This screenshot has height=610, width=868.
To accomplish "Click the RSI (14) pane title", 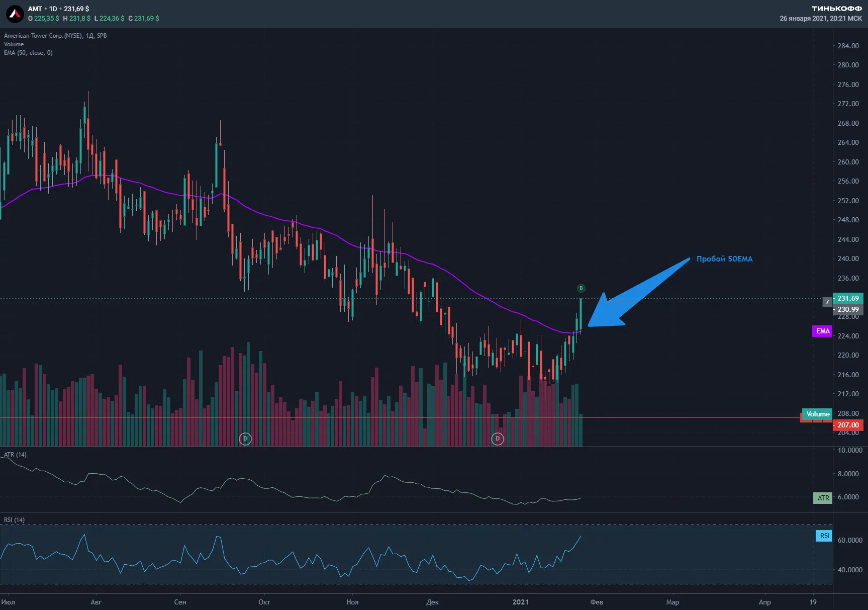I will [x=14, y=520].
